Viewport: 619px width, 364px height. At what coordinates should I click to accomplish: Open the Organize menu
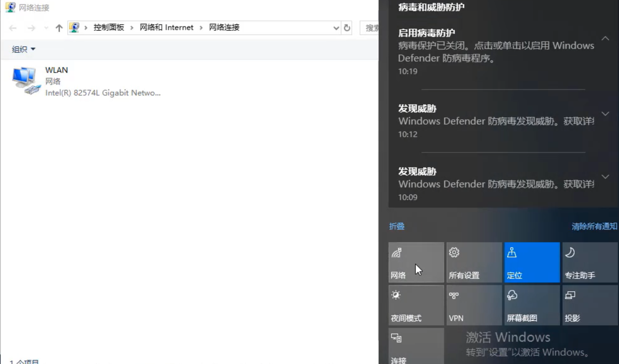pos(24,49)
